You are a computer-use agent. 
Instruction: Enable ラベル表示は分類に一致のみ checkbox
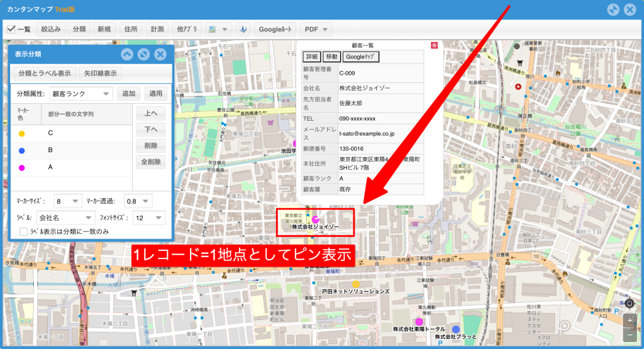coord(23,231)
